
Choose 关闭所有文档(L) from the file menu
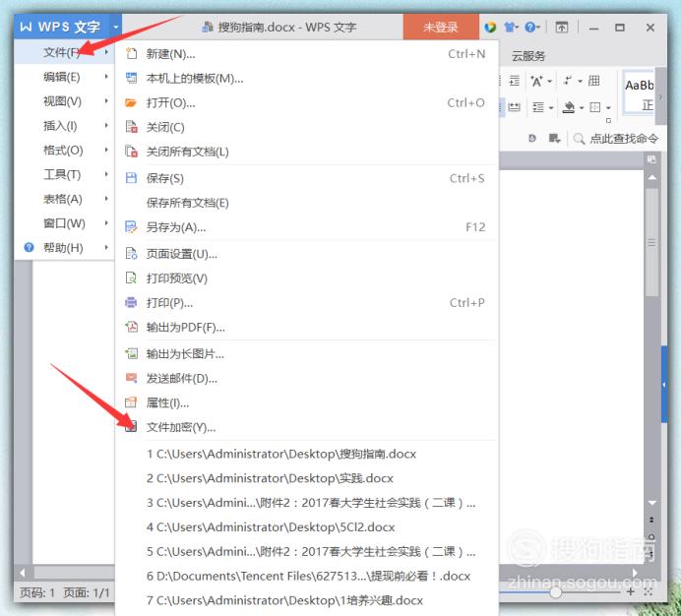[306, 152]
